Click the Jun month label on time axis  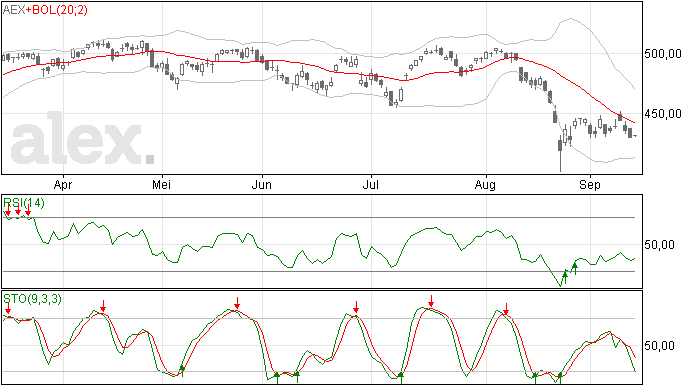[261, 185]
